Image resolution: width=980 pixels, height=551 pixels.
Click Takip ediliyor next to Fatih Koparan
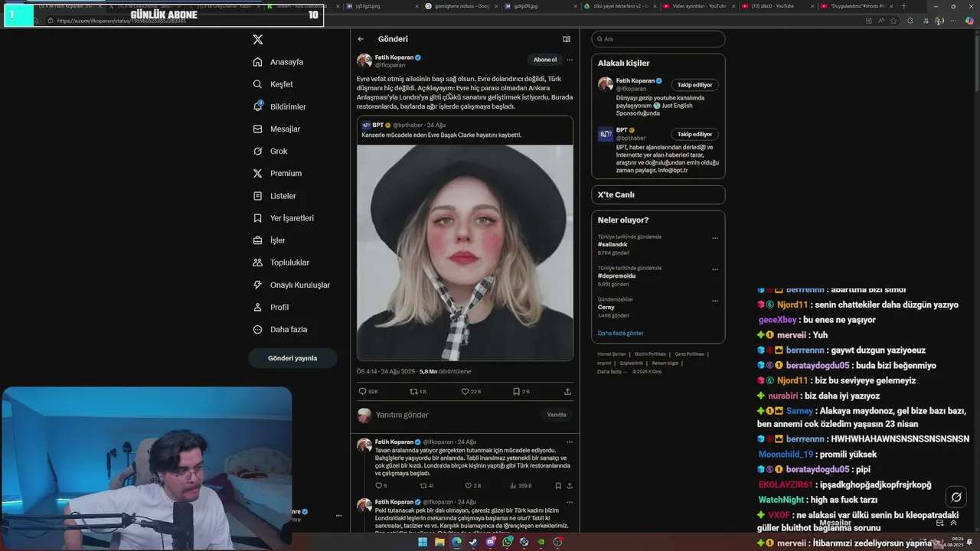694,85
